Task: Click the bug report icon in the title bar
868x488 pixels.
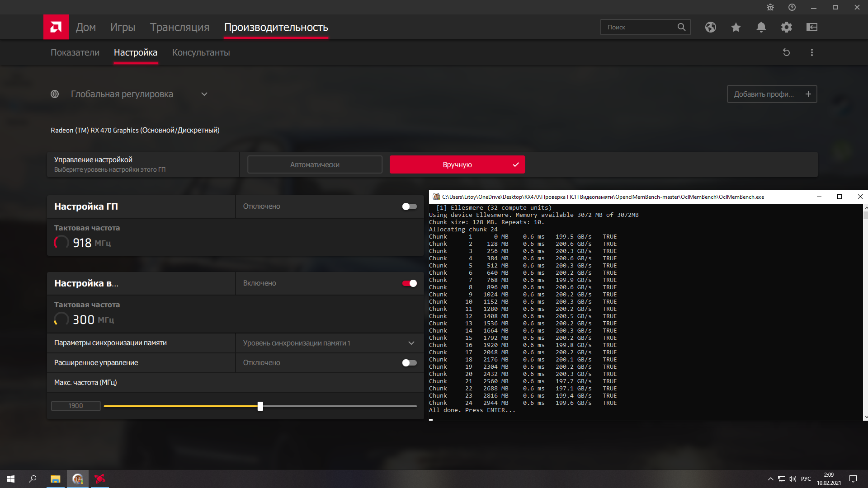Action: [x=770, y=7]
